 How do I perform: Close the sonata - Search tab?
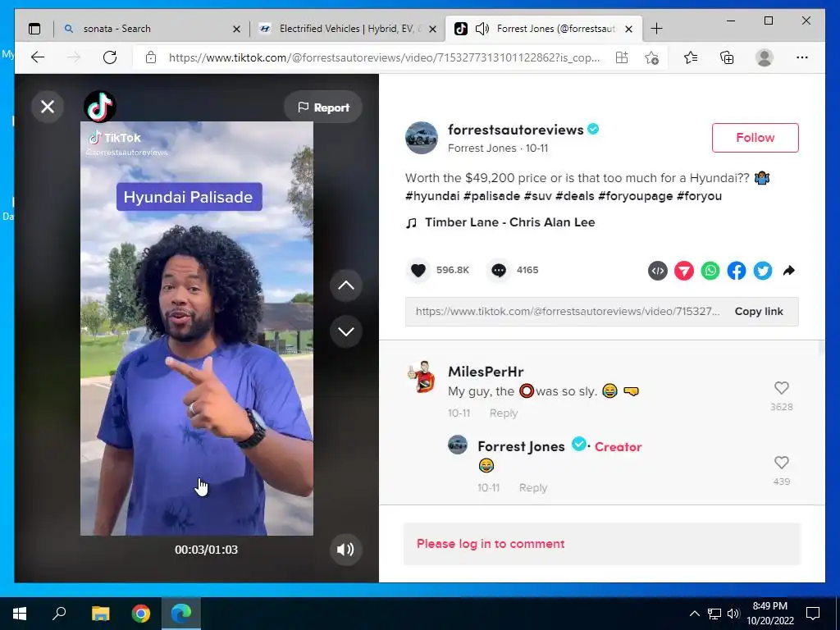point(236,29)
